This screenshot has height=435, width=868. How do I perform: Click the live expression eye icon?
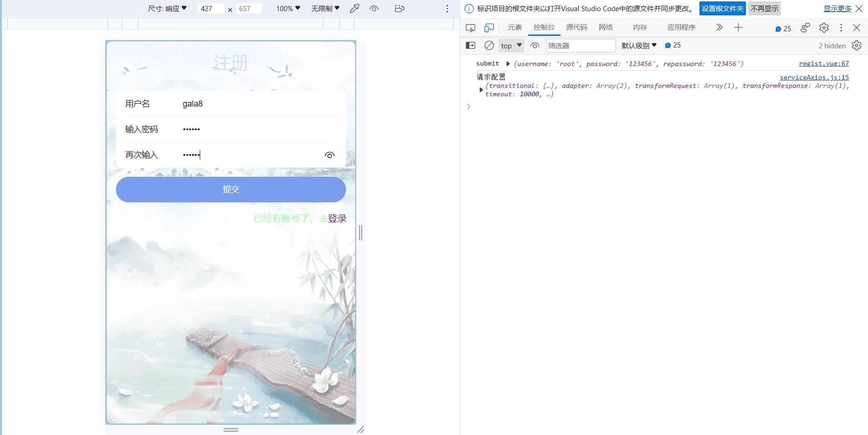(x=535, y=46)
